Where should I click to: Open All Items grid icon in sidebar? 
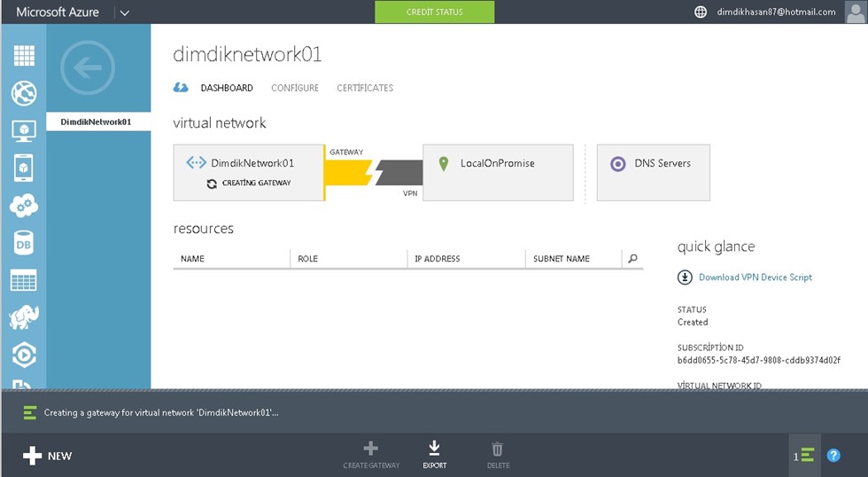point(24,55)
